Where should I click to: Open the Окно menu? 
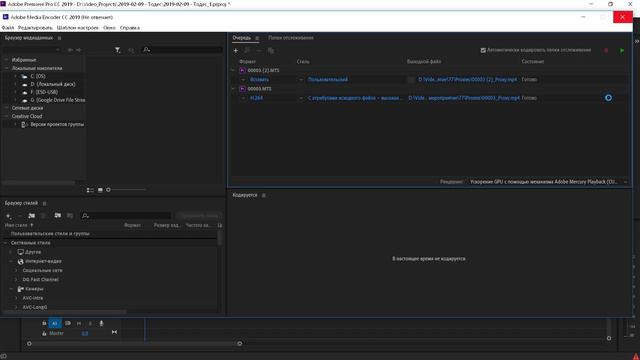(x=109, y=28)
